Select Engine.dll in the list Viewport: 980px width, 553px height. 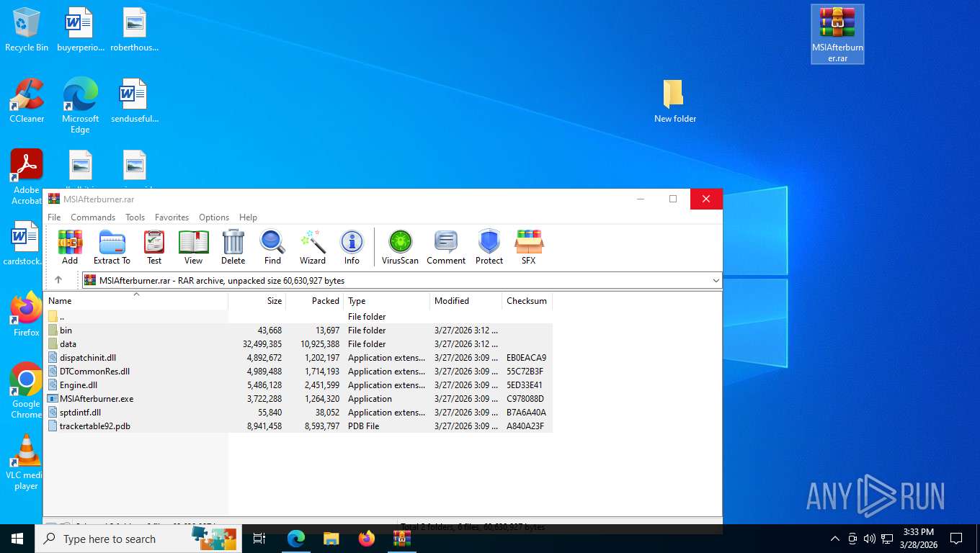(x=298, y=385)
